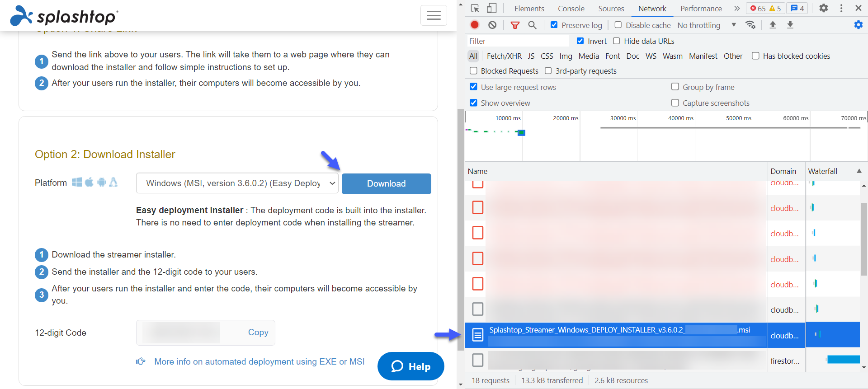This screenshot has width=868, height=389.
Task: Toggle Use large request rows
Action: click(x=473, y=86)
